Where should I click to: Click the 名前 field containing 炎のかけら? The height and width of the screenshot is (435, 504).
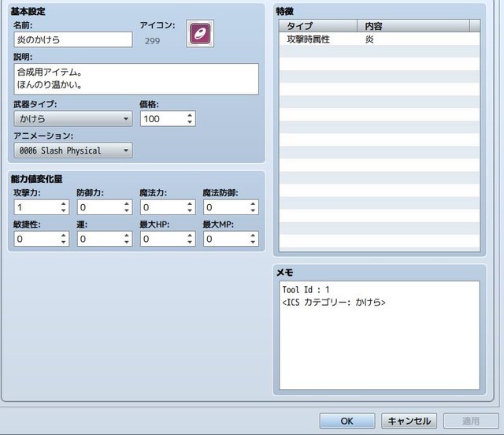[x=73, y=39]
